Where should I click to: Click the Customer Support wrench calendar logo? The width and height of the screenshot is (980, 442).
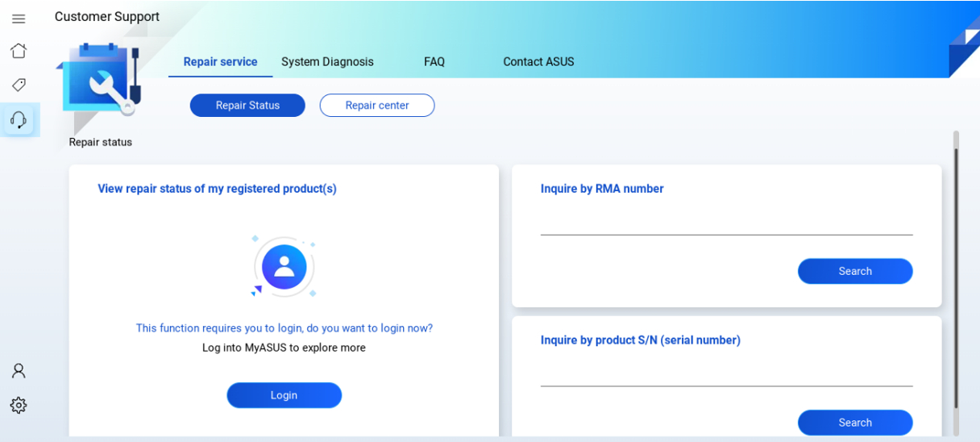(x=99, y=78)
